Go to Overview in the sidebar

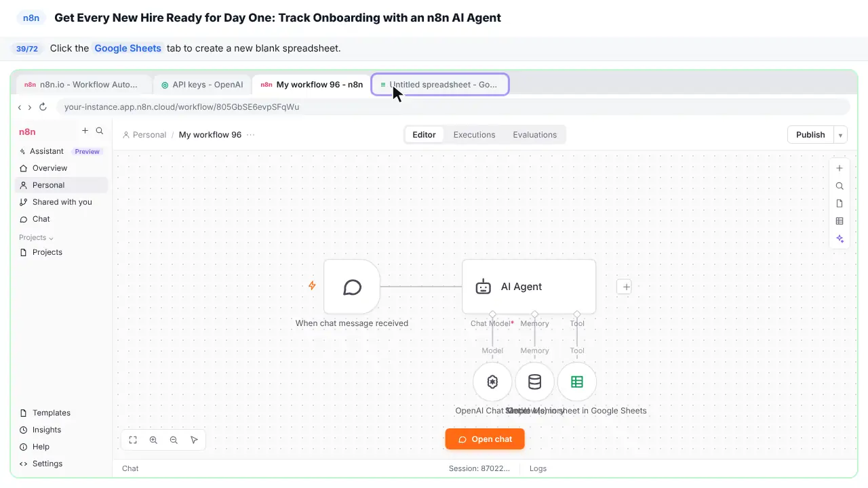tap(61, 168)
